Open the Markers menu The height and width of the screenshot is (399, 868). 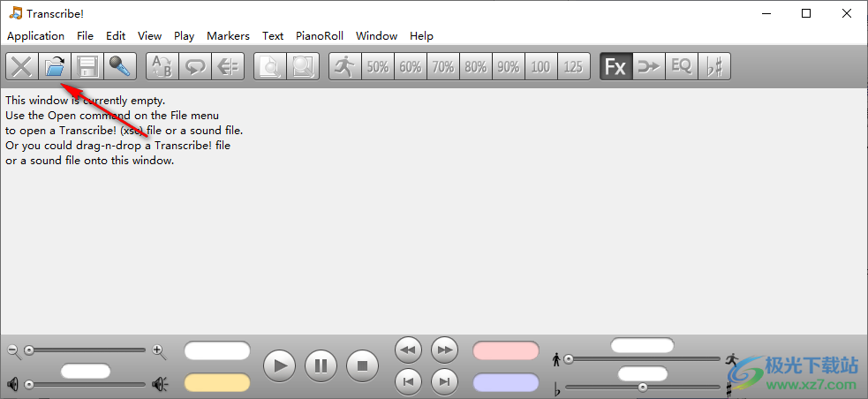click(x=228, y=36)
